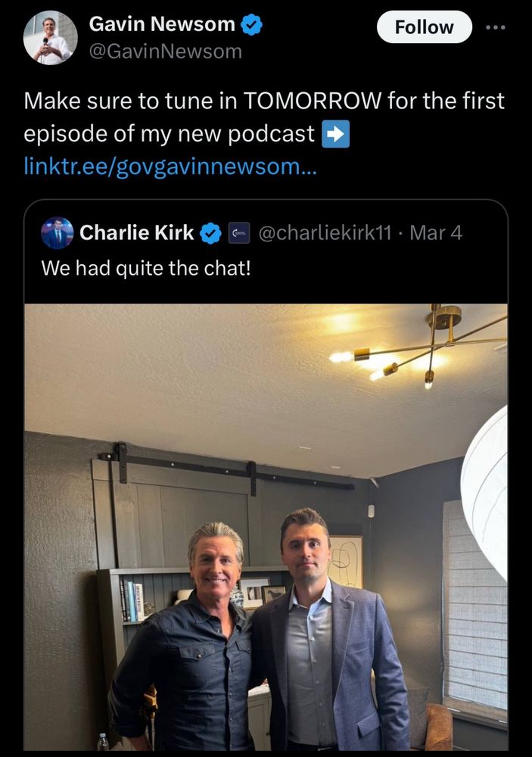Click the ceiling light fixture in photo

pyautogui.click(x=418, y=347)
